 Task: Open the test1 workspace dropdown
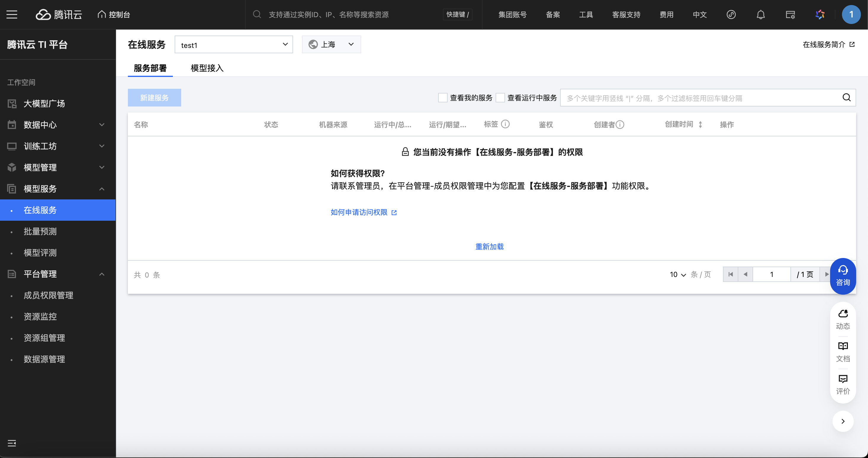click(234, 44)
